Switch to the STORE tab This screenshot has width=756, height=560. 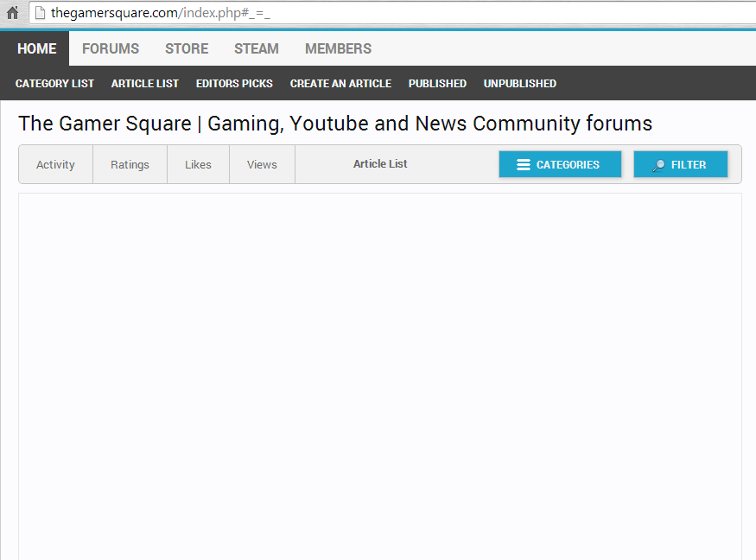187,48
